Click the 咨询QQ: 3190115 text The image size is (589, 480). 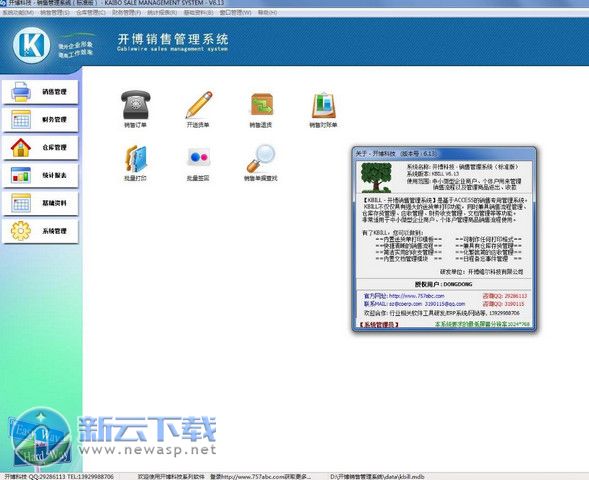pyautogui.click(x=503, y=304)
